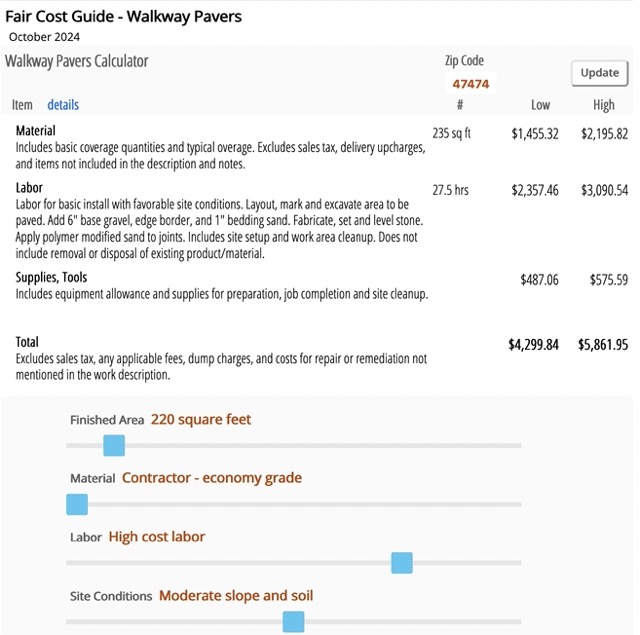The width and height of the screenshot is (640, 635).
Task: Click the Total low cost $4,299.84
Action: (x=533, y=344)
